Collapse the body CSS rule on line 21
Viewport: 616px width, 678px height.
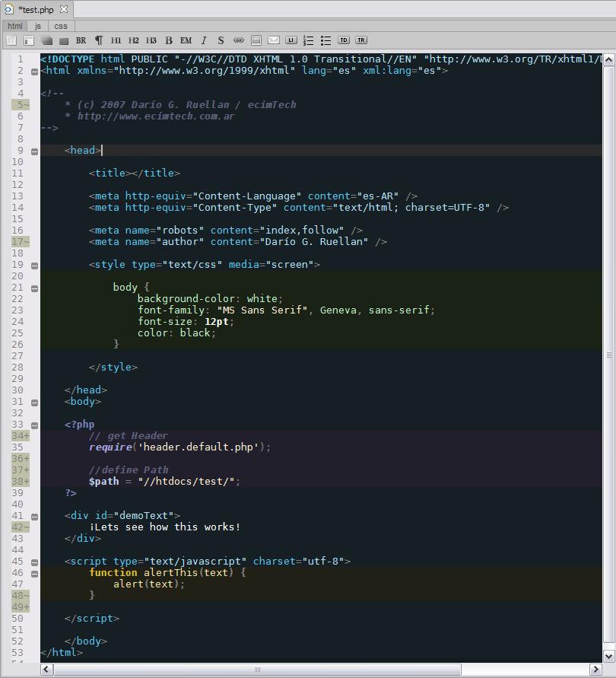(x=34, y=288)
